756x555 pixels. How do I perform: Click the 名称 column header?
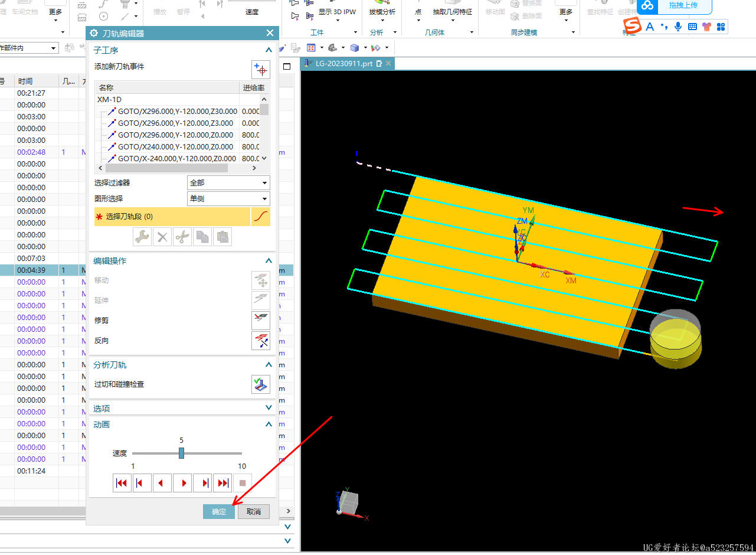[x=168, y=88]
